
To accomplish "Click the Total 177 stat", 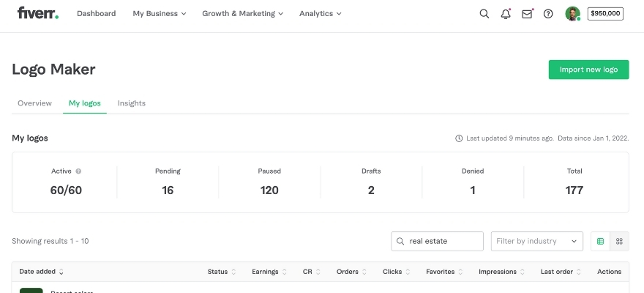I will pos(574,182).
